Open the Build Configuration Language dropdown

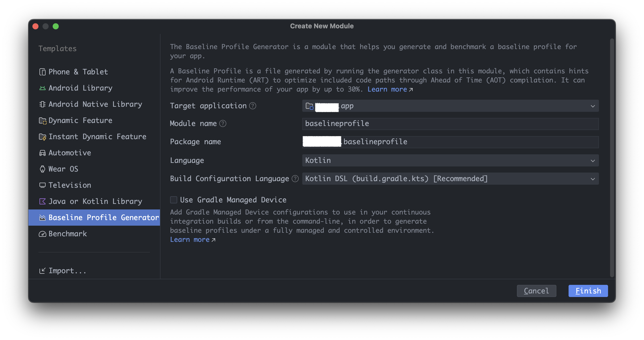click(450, 179)
